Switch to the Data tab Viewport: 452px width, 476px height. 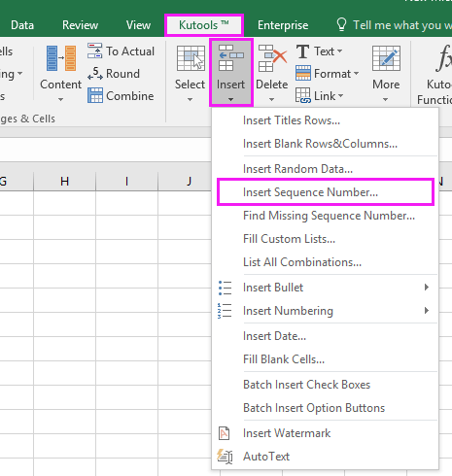pos(22,25)
